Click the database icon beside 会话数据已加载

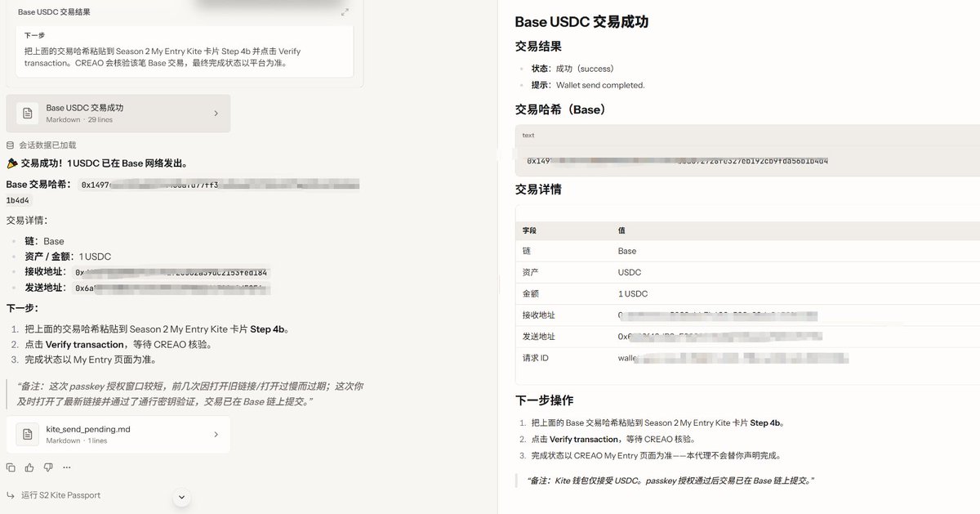click(11, 145)
